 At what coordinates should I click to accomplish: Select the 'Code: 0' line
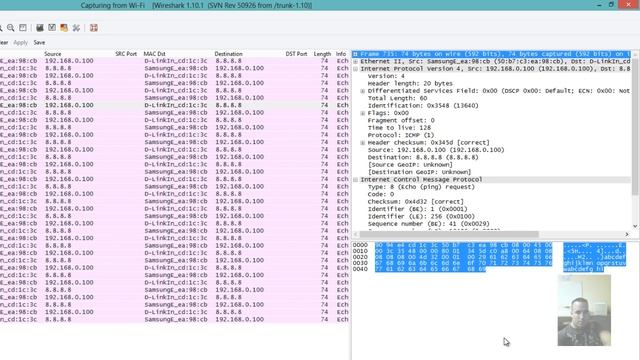[380, 194]
